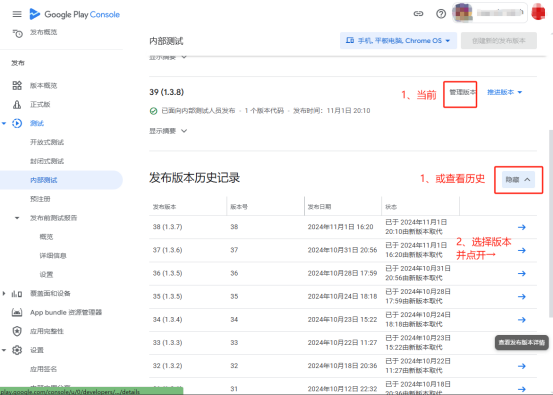
Task: Copy page link via chain icon
Action: click(x=418, y=14)
